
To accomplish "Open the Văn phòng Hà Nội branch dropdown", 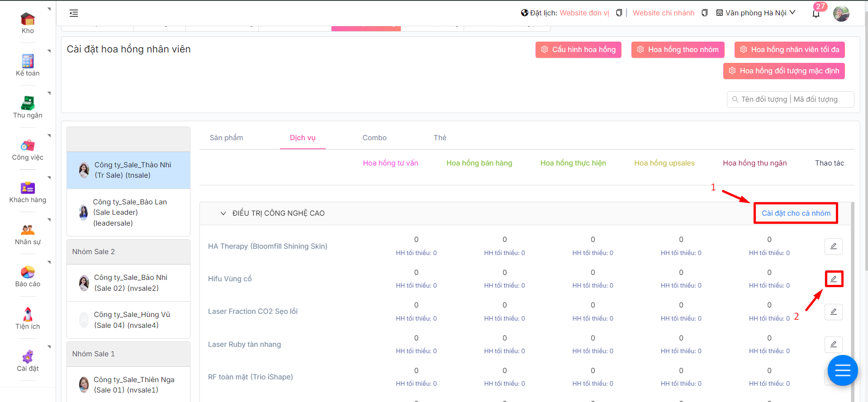I will pos(756,13).
